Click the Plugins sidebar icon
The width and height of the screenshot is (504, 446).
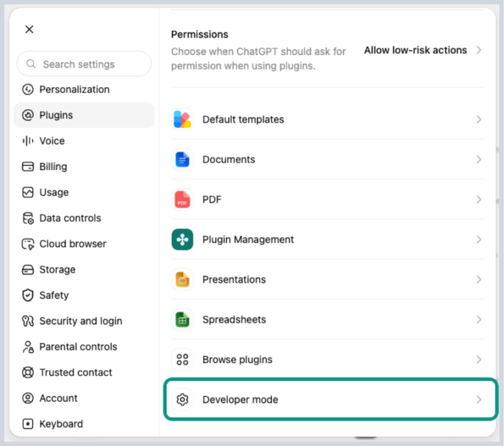[28, 115]
